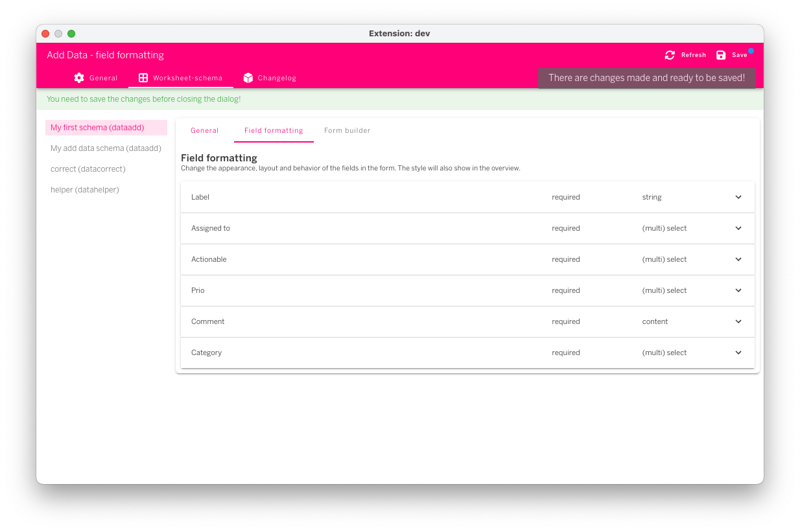Click the blue unsaved-changes dot on Save
The width and height of the screenshot is (800, 532).
(751, 51)
